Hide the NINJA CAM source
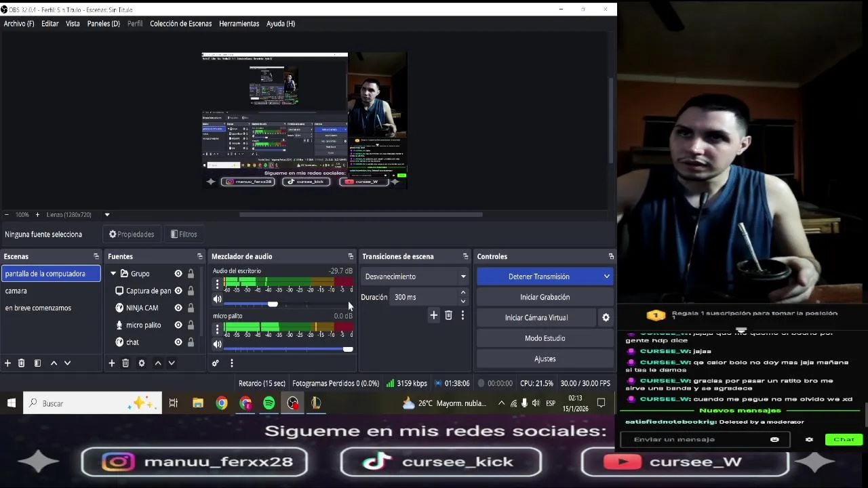This screenshot has width=868, height=488. coord(178,308)
